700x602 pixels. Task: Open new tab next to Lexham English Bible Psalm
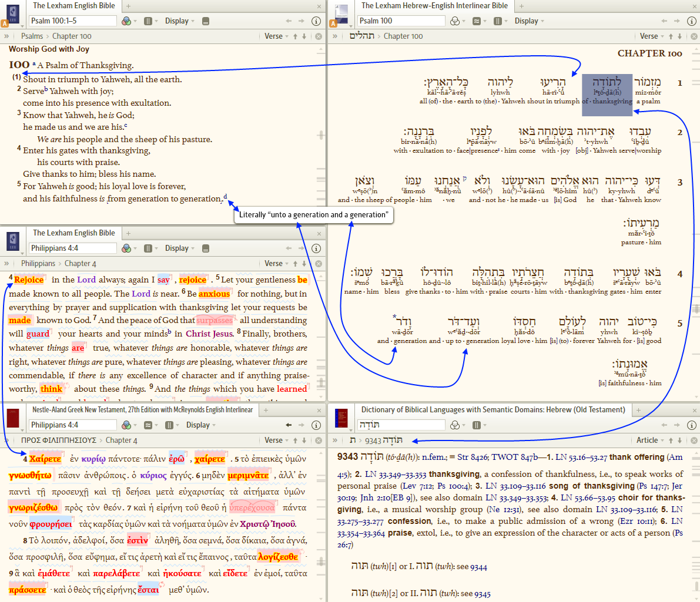[128, 6]
